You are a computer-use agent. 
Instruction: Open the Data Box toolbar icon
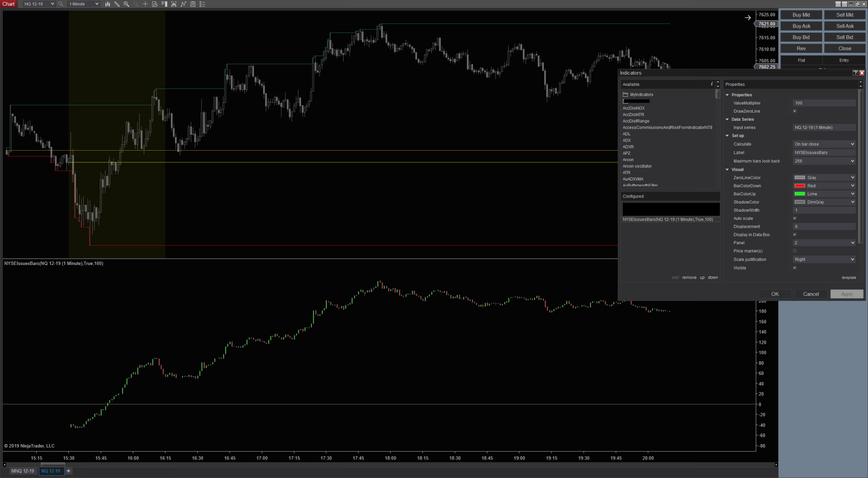tap(155, 4)
